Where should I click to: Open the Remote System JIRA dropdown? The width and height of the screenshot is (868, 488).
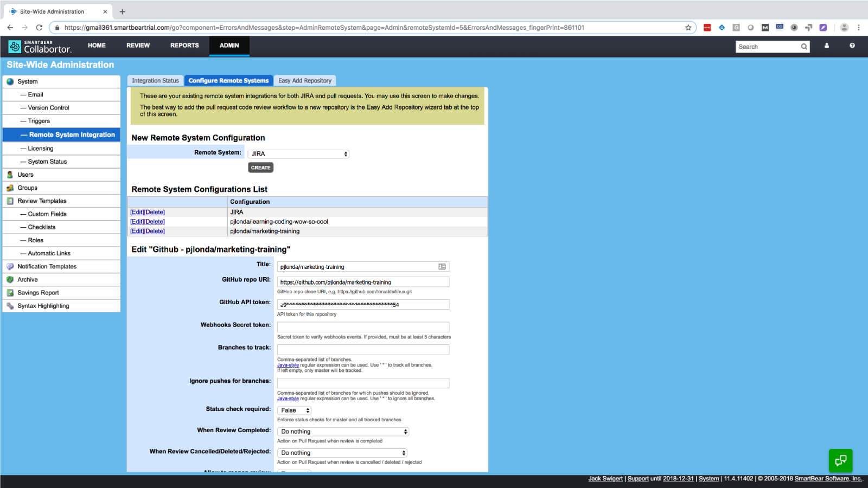click(x=298, y=154)
